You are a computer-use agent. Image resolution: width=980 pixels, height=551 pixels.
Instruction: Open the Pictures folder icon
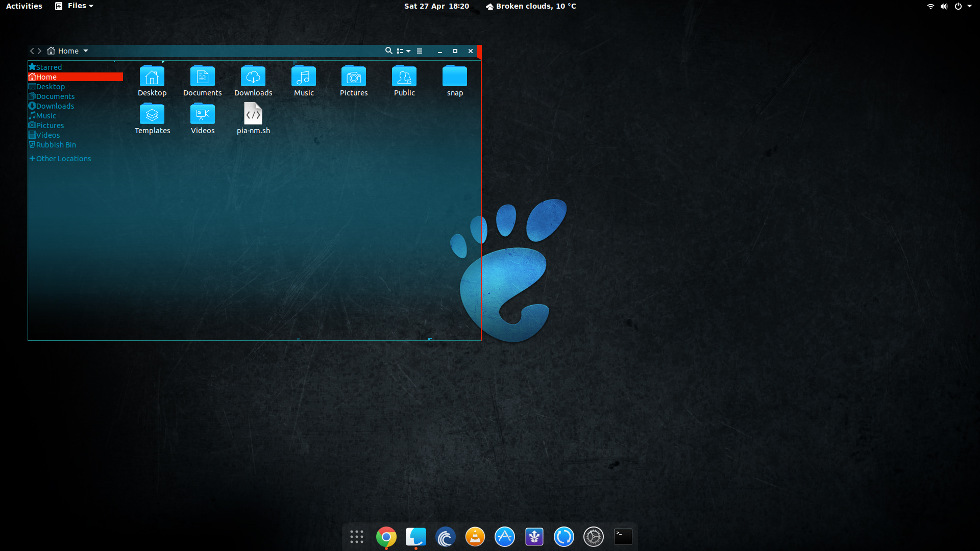point(354,77)
